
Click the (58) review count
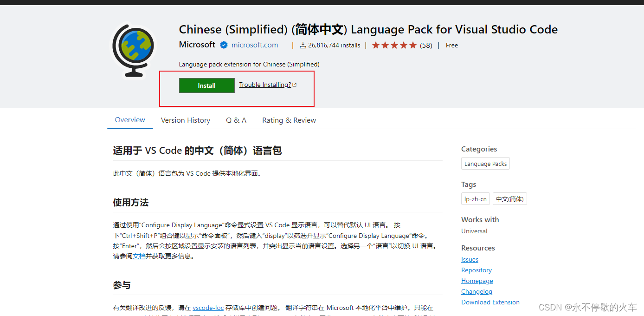point(426,45)
